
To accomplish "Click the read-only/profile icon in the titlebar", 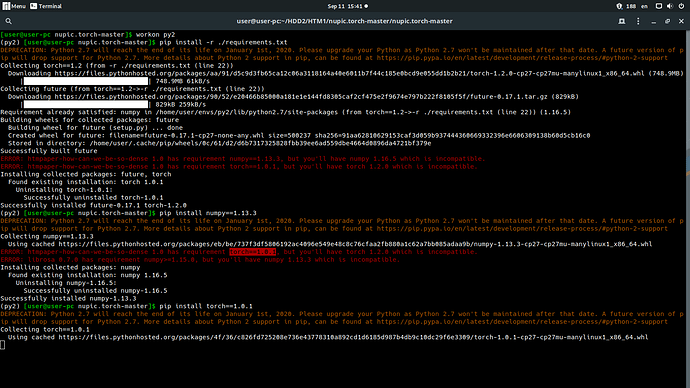I will click(622, 21).
